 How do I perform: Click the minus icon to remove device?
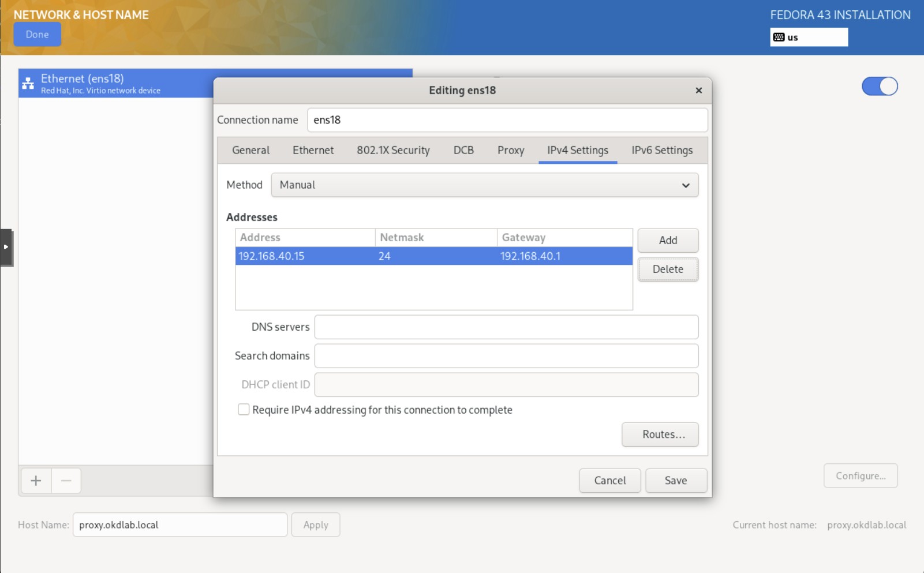pos(66,481)
